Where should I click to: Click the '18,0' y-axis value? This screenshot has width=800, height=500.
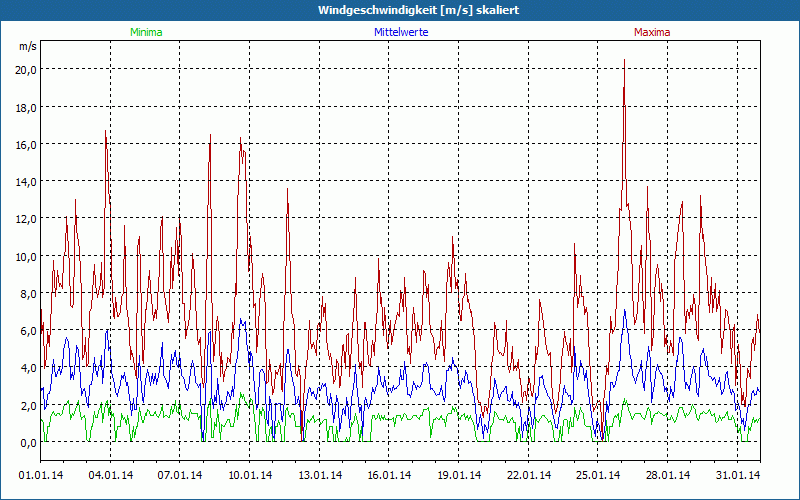tap(26, 108)
